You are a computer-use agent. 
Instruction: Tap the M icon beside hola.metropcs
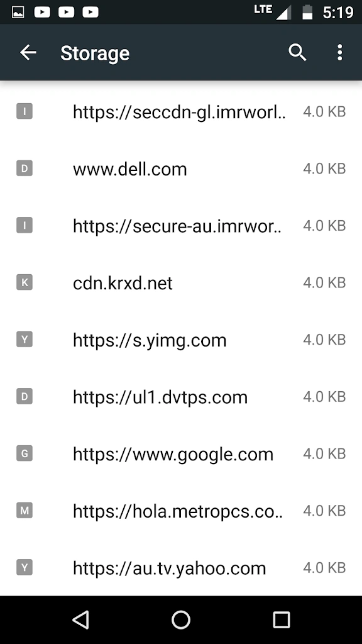pyautogui.click(x=25, y=511)
